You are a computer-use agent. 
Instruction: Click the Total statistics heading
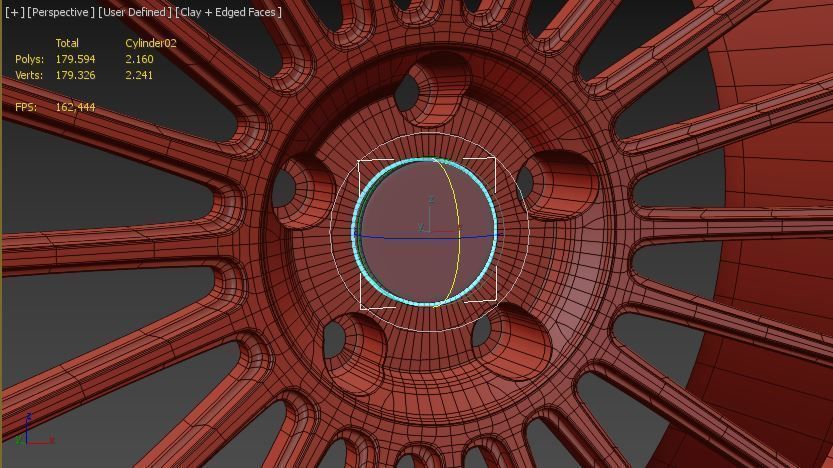67,43
